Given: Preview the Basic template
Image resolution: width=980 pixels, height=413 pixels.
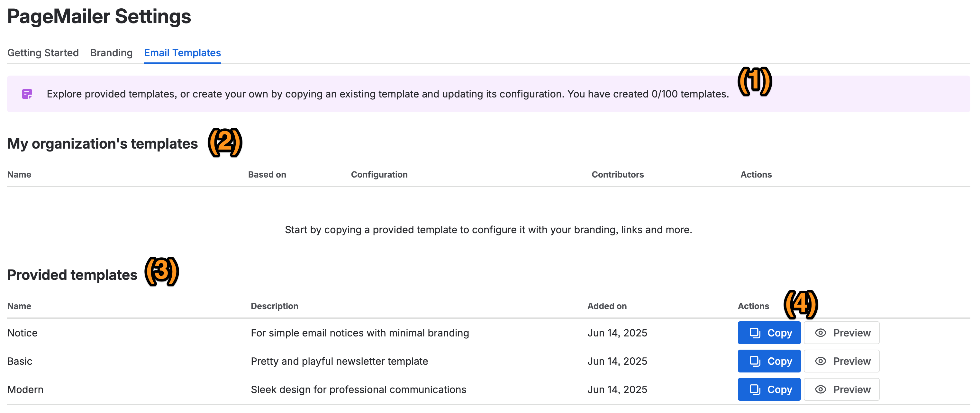Looking at the screenshot, I should tap(841, 361).
